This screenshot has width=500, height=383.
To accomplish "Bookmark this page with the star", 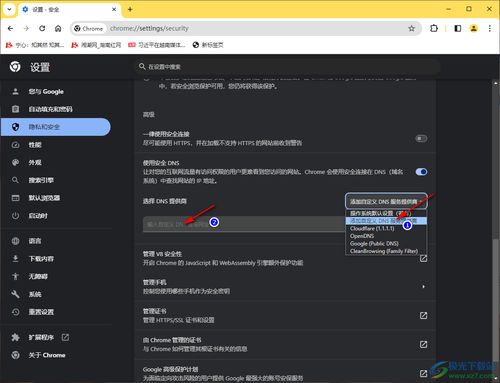I will click(x=412, y=29).
